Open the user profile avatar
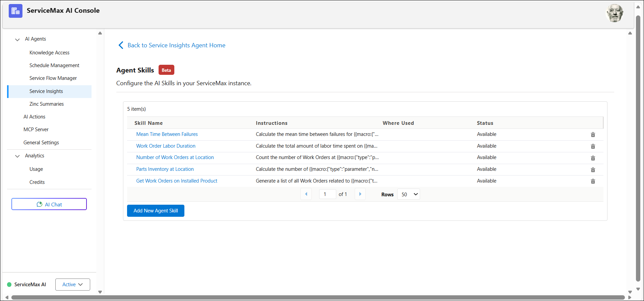 tap(615, 13)
